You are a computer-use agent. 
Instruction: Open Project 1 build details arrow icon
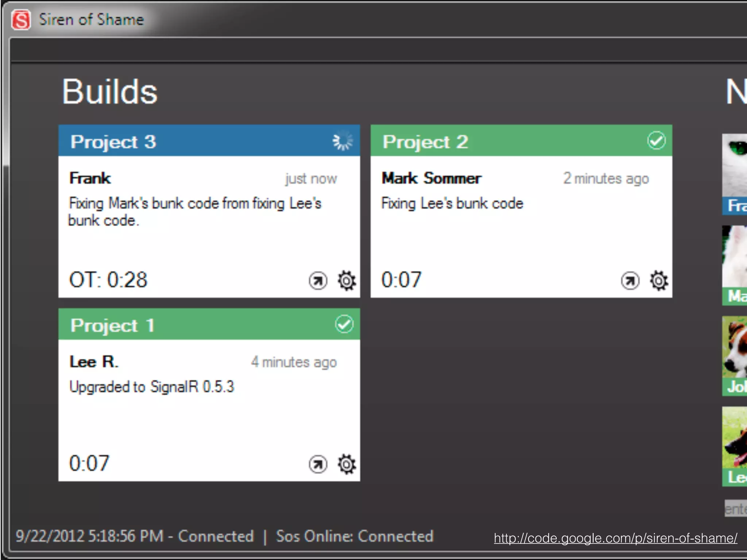click(318, 464)
